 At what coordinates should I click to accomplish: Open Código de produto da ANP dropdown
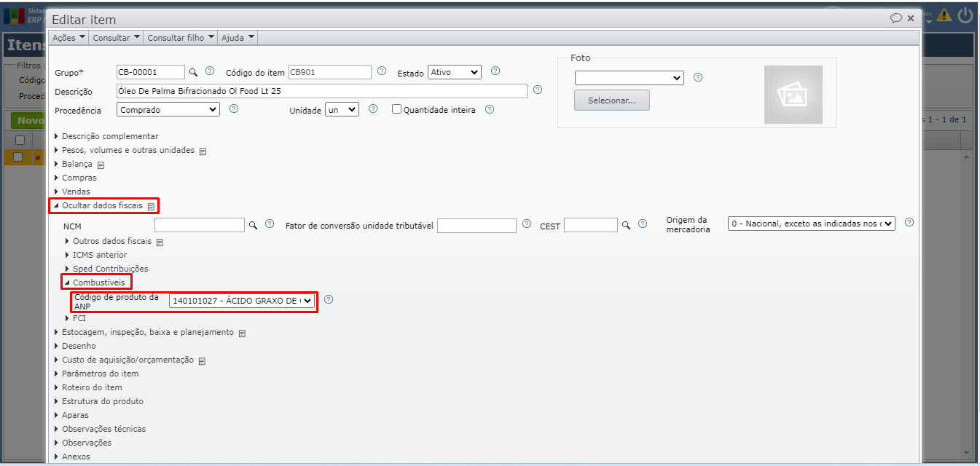(242, 300)
